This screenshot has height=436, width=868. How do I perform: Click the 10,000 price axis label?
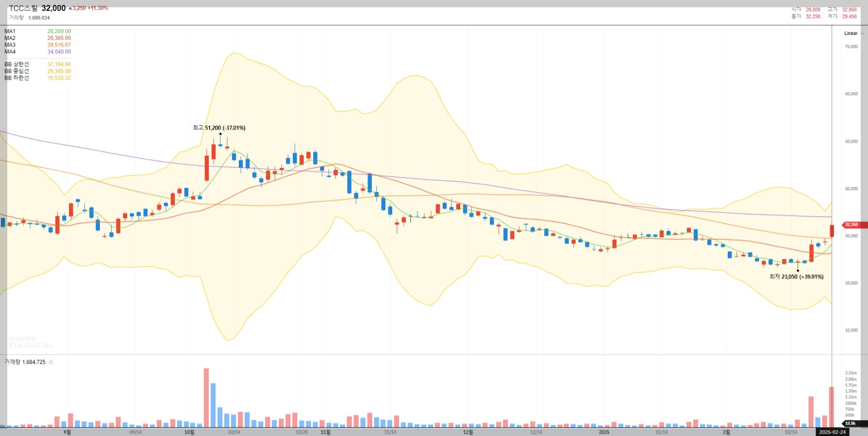(851, 330)
